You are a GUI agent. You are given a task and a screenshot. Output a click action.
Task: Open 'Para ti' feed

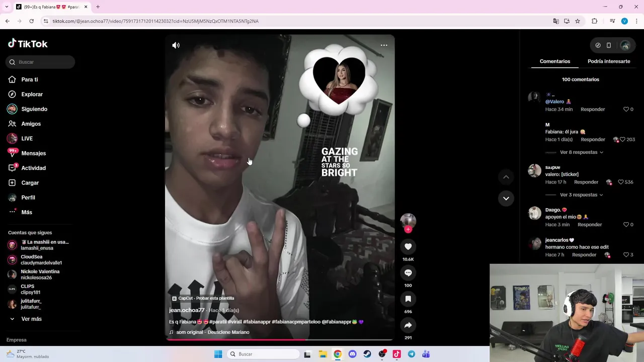pyautogui.click(x=29, y=79)
